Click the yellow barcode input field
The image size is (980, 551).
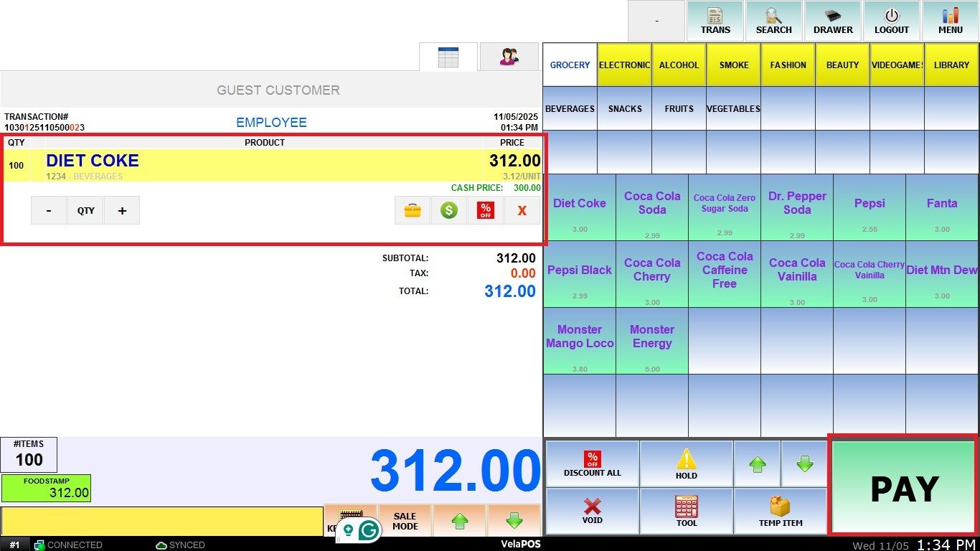click(x=161, y=522)
